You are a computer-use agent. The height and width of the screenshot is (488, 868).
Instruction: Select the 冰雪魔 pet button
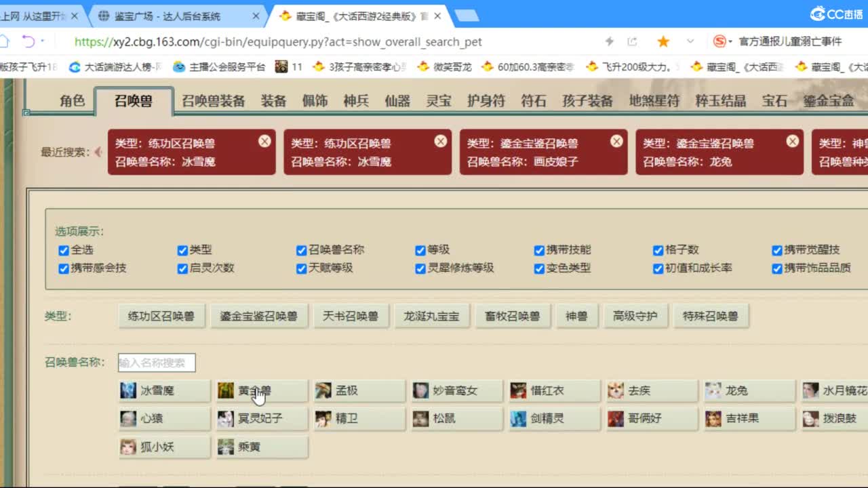[165, 390]
